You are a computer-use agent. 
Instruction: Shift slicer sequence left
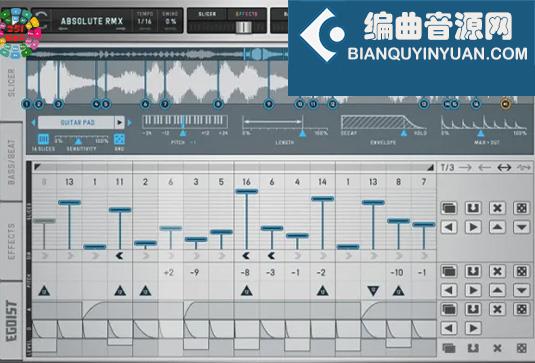coord(449,227)
